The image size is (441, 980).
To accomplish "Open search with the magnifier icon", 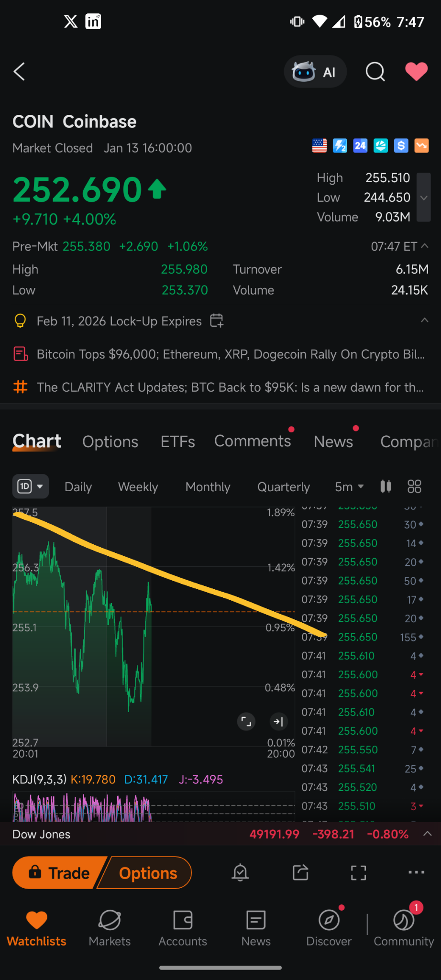I will (x=375, y=72).
